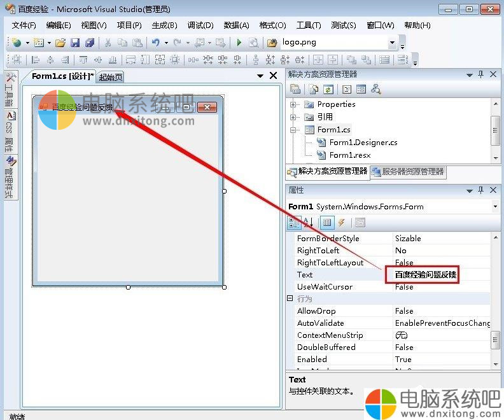The width and height of the screenshot is (504, 420).
Task: Click the Align to Grid layout icon
Action: point(17,59)
